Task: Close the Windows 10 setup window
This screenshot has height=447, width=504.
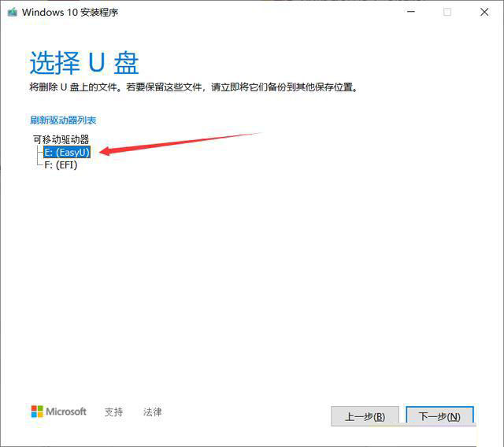Action: tap(484, 13)
